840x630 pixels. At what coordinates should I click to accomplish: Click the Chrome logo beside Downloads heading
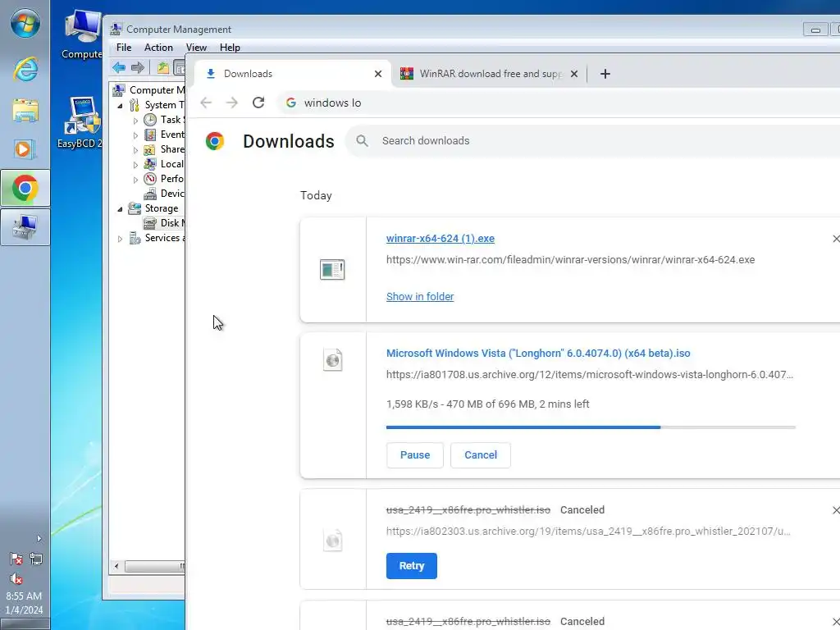click(x=215, y=141)
